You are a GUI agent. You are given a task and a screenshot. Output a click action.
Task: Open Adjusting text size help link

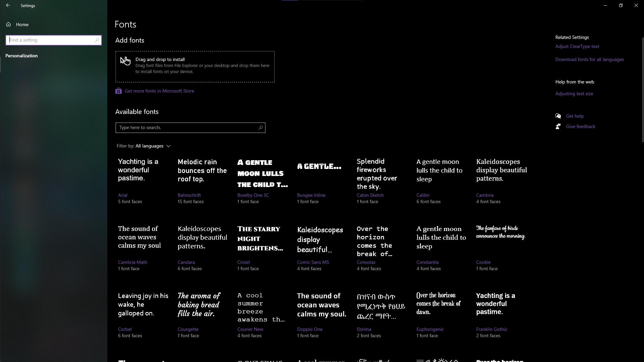(574, 94)
